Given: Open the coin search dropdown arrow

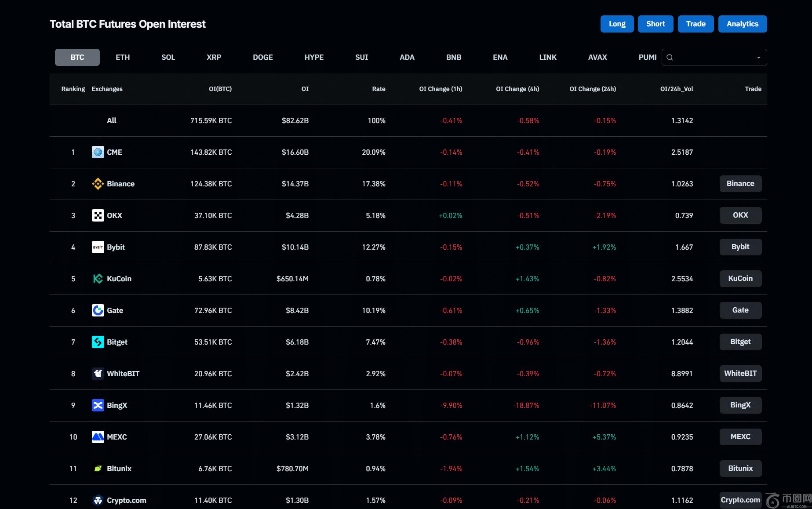Looking at the screenshot, I should pos(758,58).
